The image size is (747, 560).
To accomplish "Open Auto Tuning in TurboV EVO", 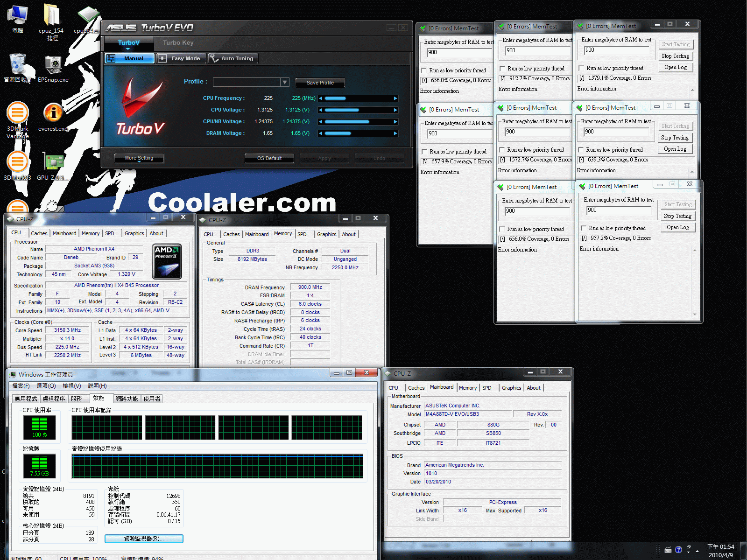I will [233, 58].
